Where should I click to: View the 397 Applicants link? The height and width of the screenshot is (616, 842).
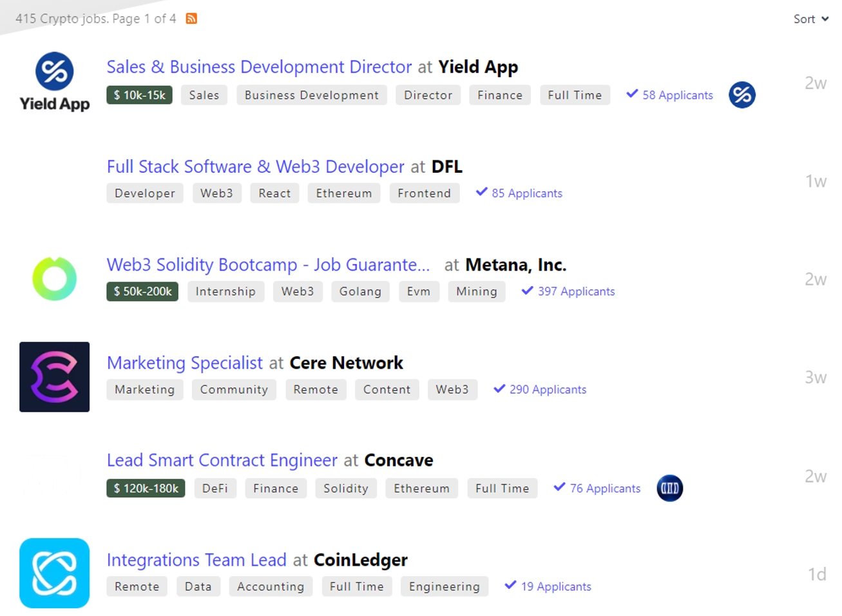click(568, 291)
